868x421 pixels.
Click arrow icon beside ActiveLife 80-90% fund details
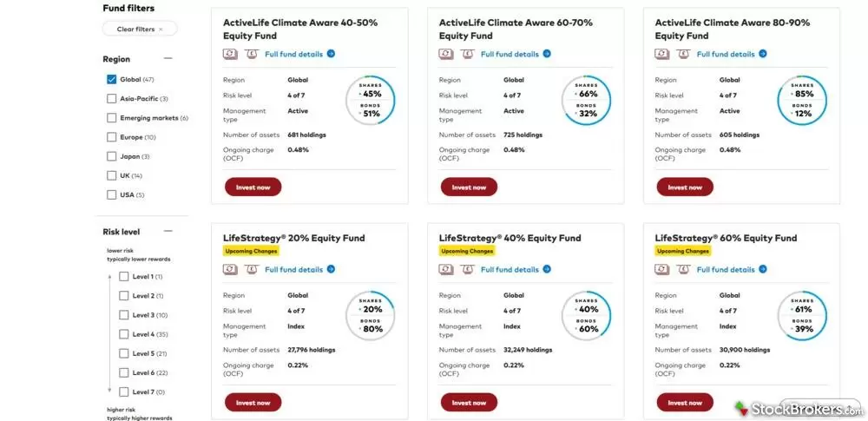point(763,54)
